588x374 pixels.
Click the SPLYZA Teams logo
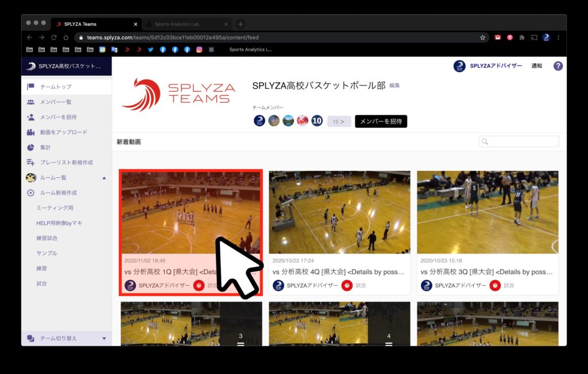pyautogui.click(x=179, y=95)
